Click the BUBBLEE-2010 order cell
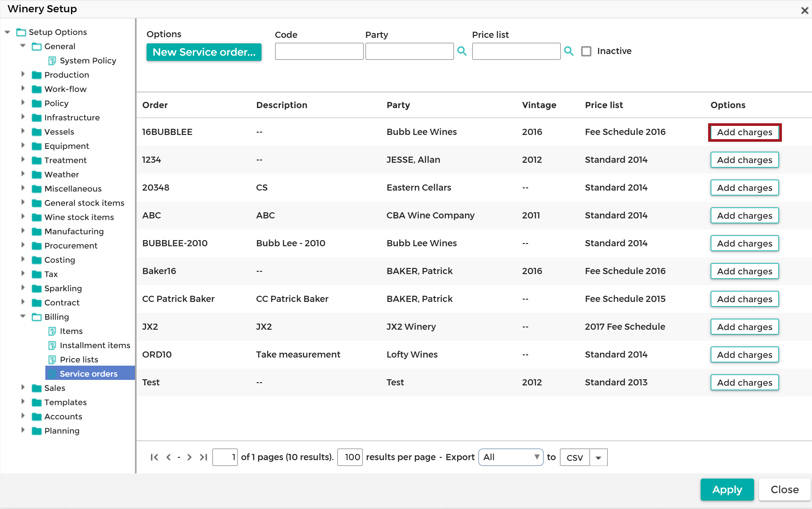Screen dimensions: 812x509 point(175,243)
